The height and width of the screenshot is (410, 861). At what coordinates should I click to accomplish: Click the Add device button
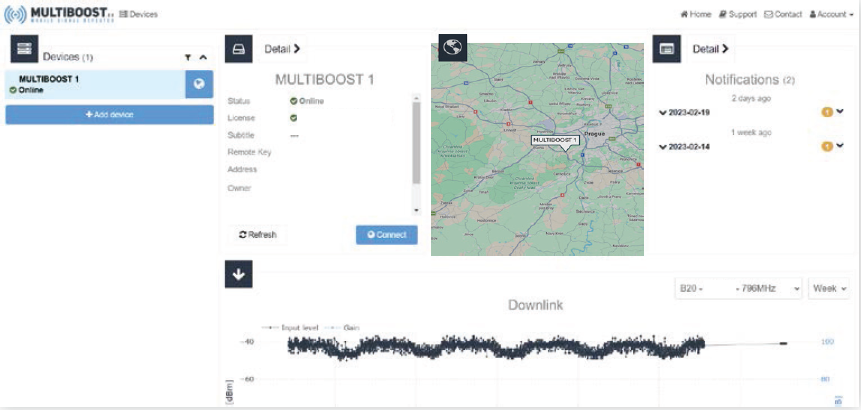coord(109,115)
